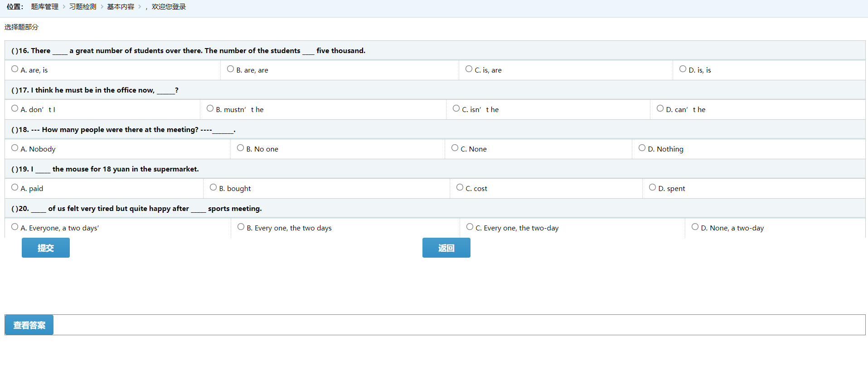Screen dimensions: 868x367
Task: Choose A 'Everyone, a two days'' for question 20
Action: [x=15, y=227]
